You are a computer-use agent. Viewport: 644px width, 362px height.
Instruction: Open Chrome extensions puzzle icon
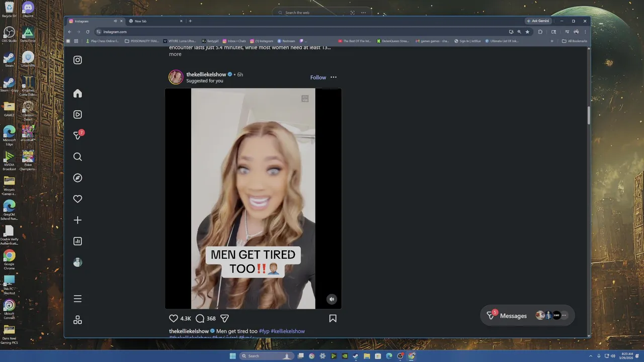(540, 32)
